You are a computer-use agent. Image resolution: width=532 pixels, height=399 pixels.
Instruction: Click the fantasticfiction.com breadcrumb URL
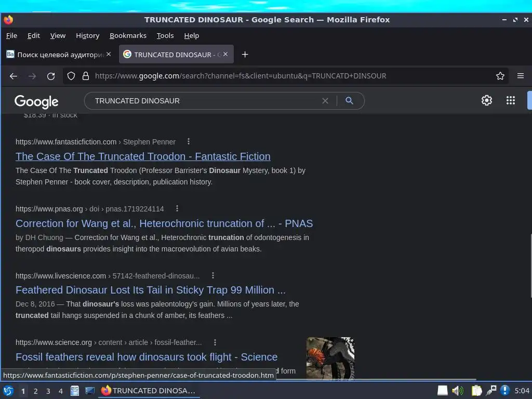[x=96, y=142]
